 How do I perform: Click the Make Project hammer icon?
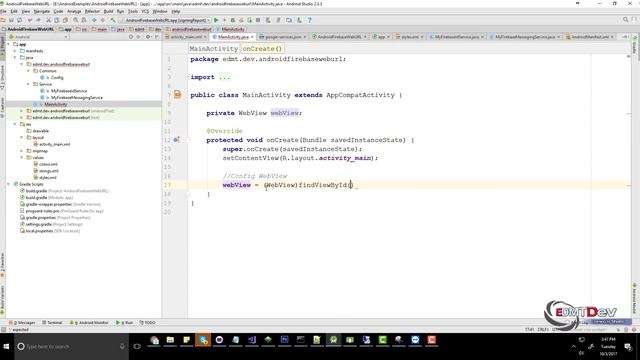point(113,20)
